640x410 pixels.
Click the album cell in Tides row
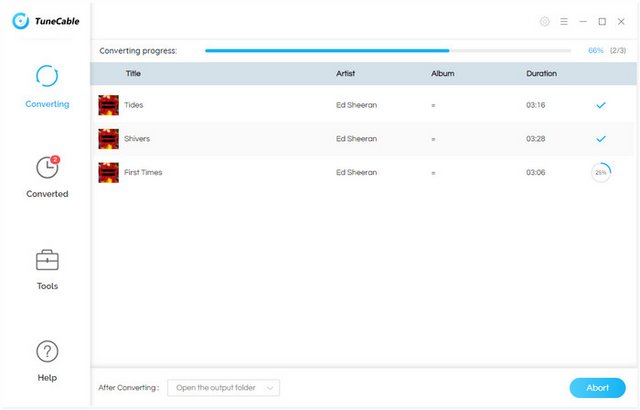coord(433,106)
